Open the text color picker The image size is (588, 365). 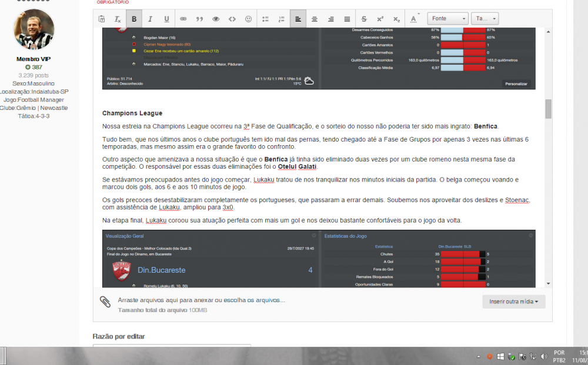pyautogui.click(x=413, y=19)
